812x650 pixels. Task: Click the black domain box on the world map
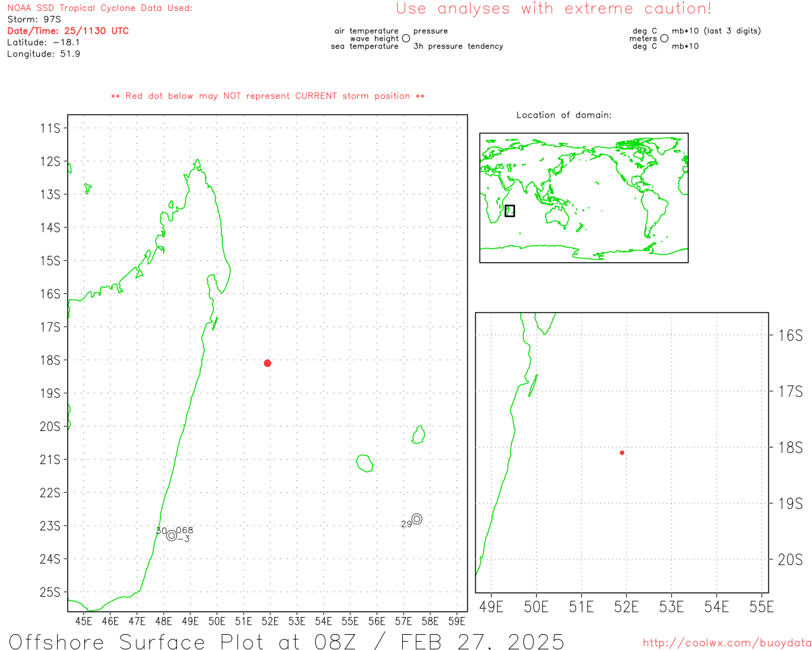pos(509,211)
